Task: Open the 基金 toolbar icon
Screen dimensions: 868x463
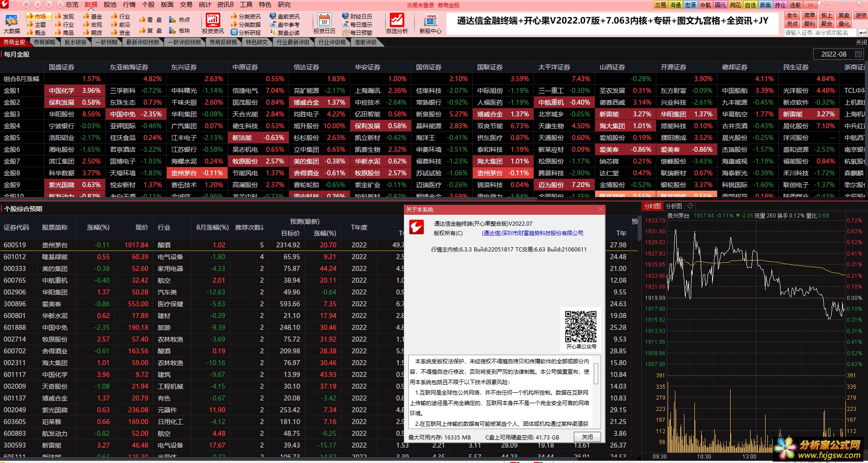Action: 92,16
